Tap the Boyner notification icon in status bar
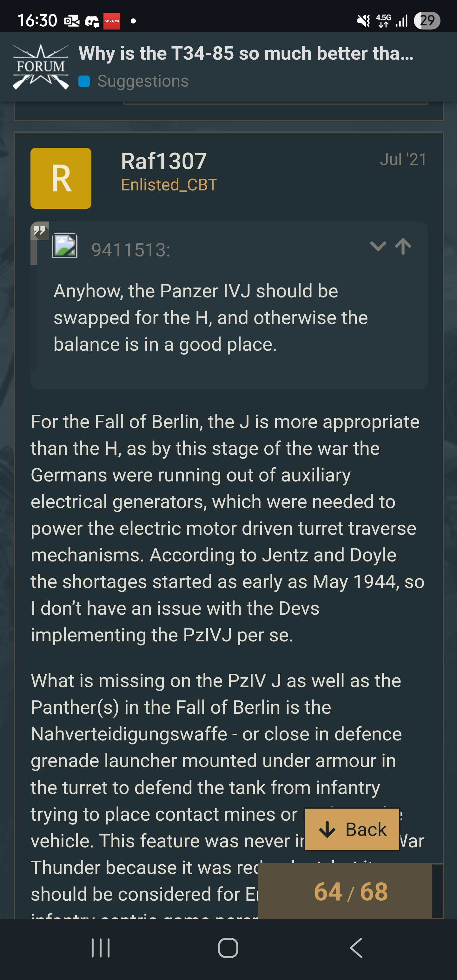457x980 pixels. click(x=112, y=21)
